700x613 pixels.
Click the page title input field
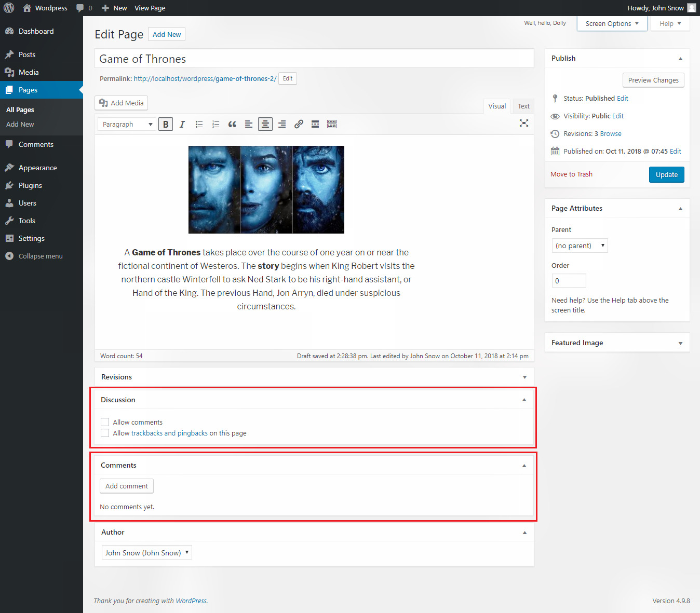pyautogui.click(x=314, y=59)
